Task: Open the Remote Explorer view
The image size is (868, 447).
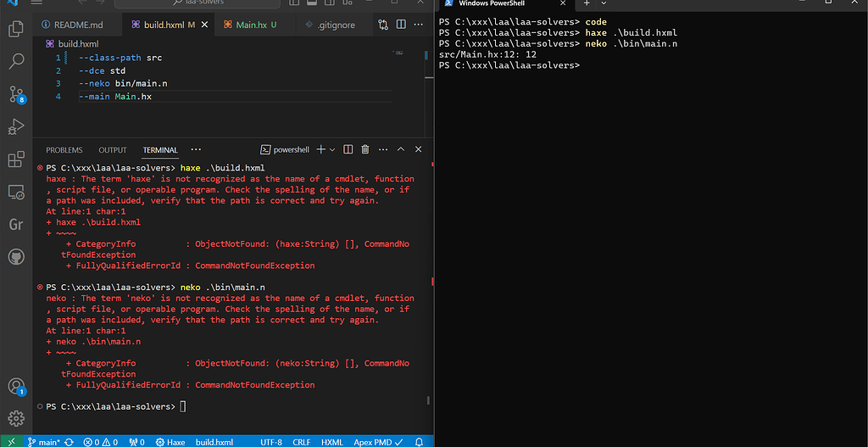Action: (16, 193)
